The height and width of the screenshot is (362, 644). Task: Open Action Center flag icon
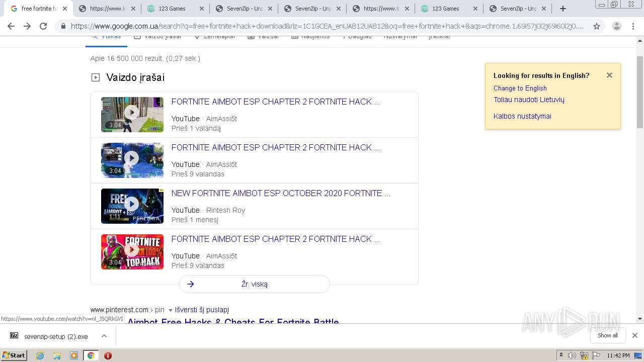pos(596,355)
